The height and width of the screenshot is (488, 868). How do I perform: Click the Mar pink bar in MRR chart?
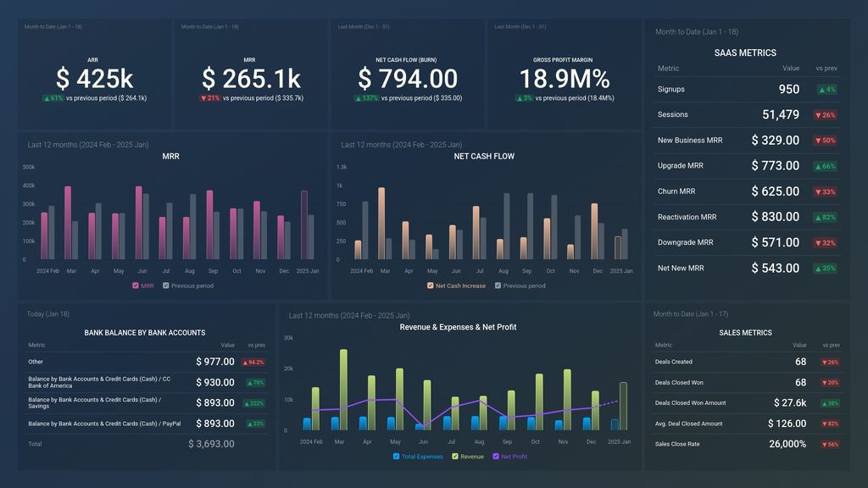coord(68,223)
